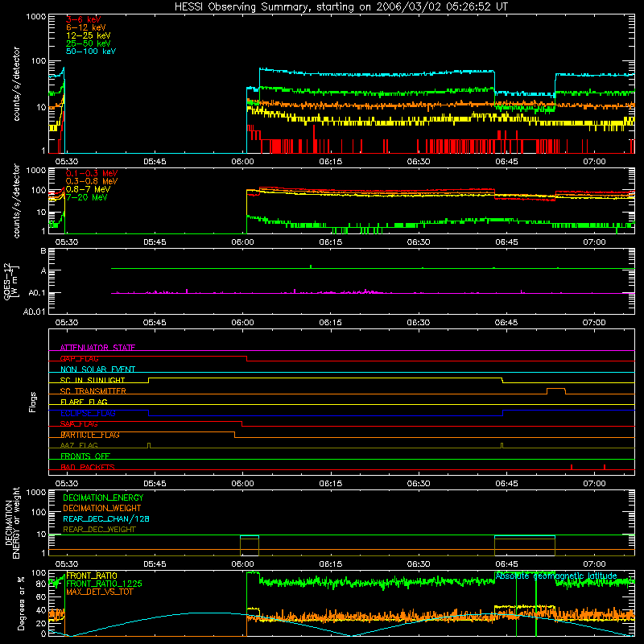Screen dimensions: 644x644
Task: Click the 0.3-0.8 MeV legend label
Action: coord(92,181)
